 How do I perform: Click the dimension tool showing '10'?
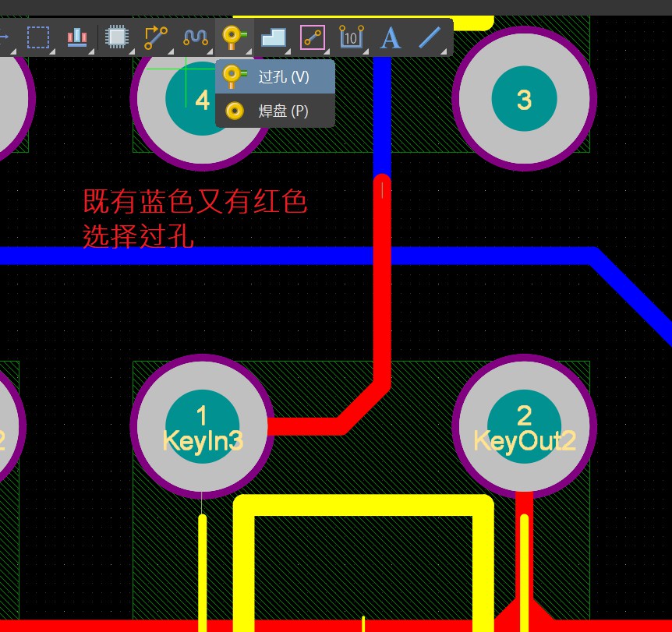point(350,37)
